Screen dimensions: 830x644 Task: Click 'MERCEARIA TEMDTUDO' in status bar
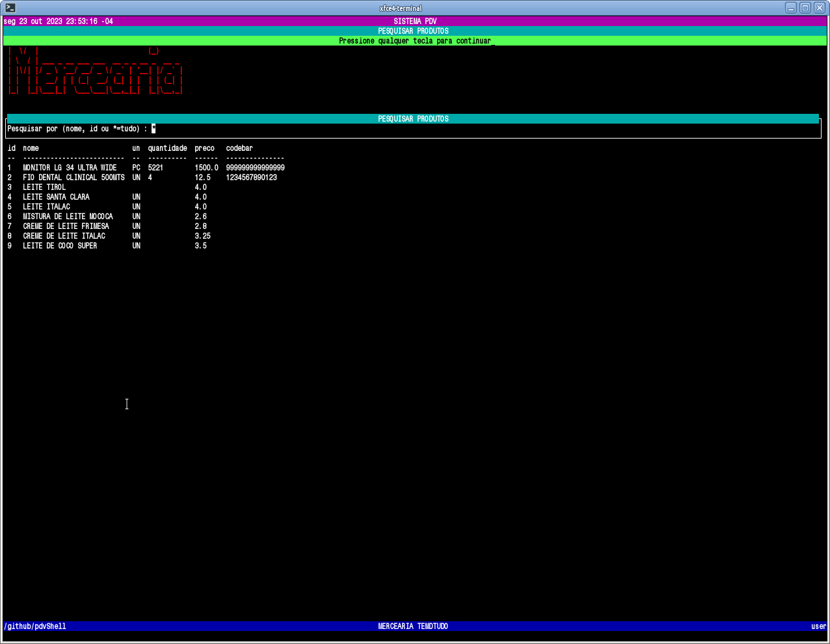click(x=413, y=626)
